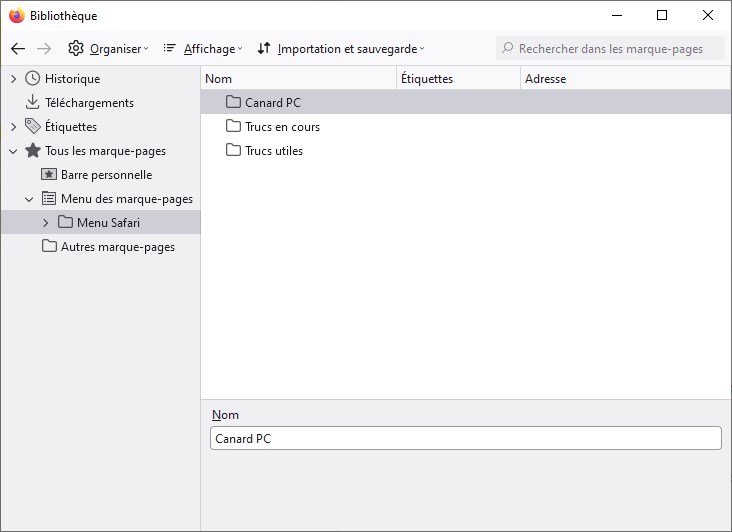Select Étiquettes in the sidebar
Image resolution: width=732 pixels, height=532 pixels.
tap(71, 126)
